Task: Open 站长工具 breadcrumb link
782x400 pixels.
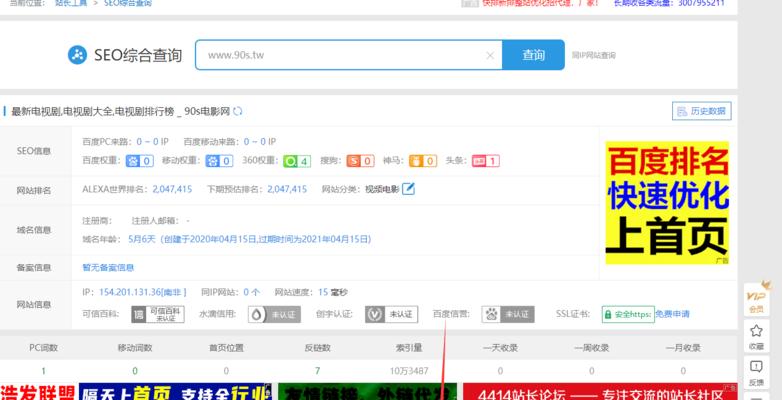Action: pyautogui.click(x=71, y=3)
